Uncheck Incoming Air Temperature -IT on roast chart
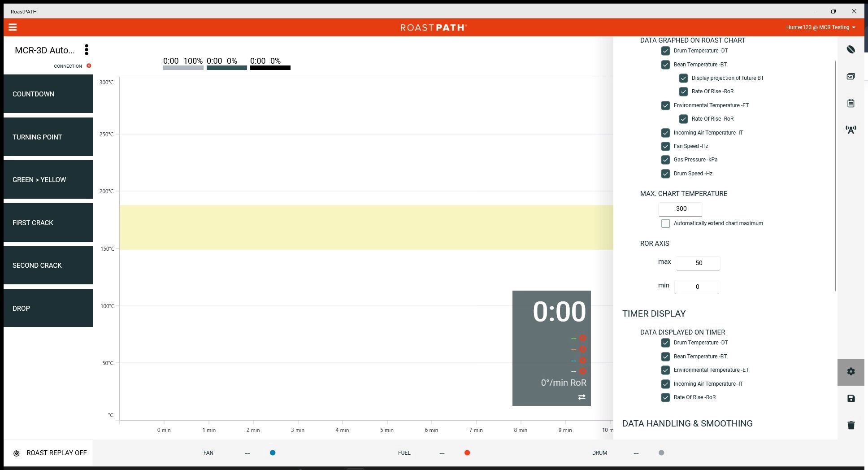 click(665, 133)
